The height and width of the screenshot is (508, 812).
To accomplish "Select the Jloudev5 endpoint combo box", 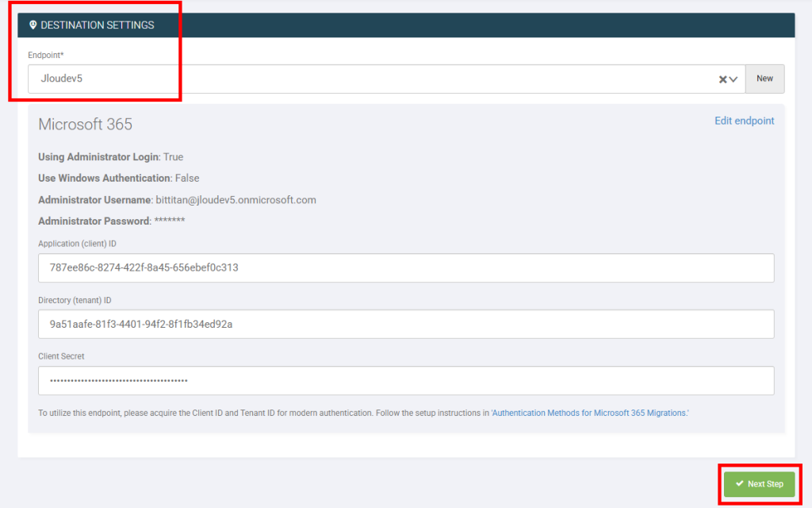I will tap(386, 79).
